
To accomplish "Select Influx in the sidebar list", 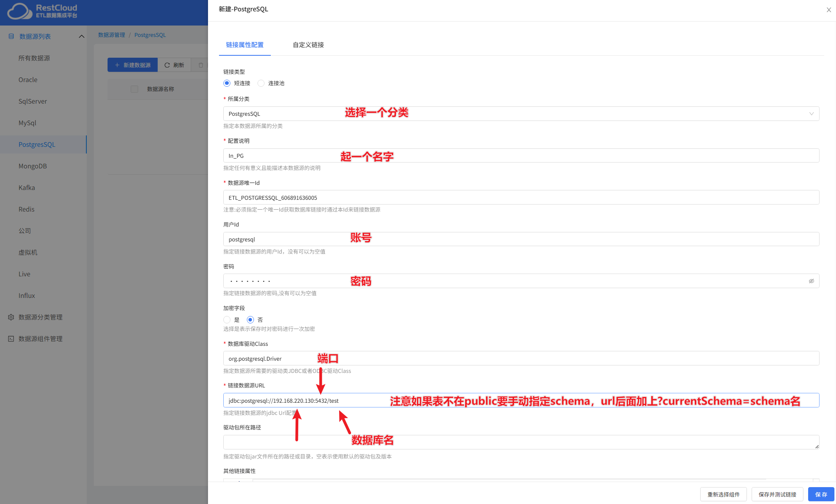I will (27, 296).
